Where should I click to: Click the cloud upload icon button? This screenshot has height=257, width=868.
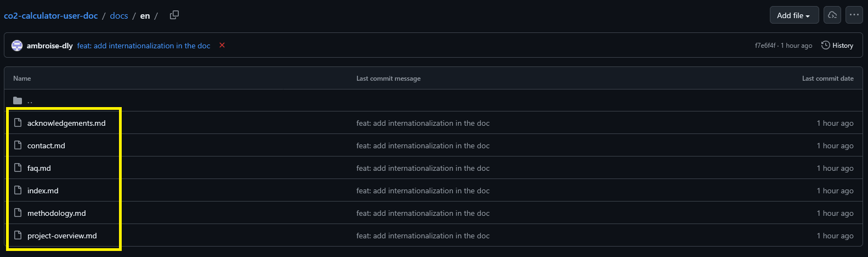[x=832, y=15]
